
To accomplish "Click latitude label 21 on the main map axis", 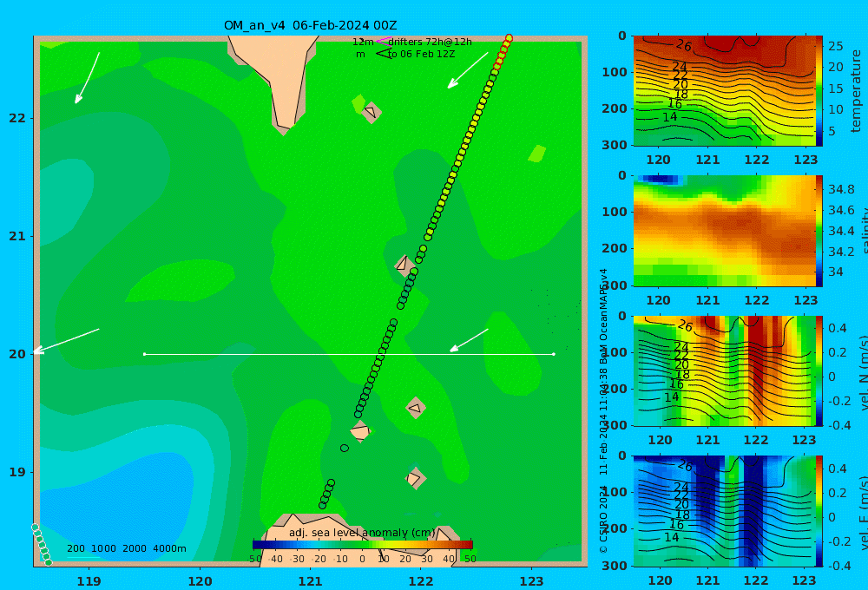I will pyautogui.click(x=17, y=236).
